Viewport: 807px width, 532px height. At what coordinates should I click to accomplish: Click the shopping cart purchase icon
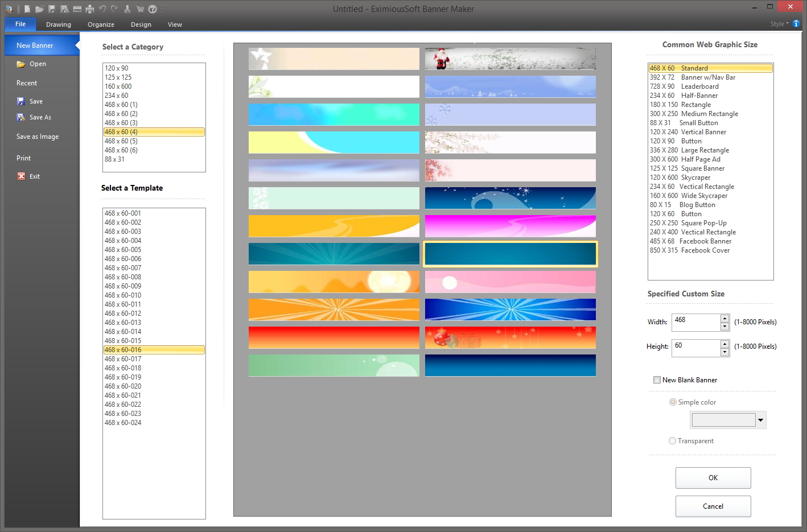coord(139,9)
